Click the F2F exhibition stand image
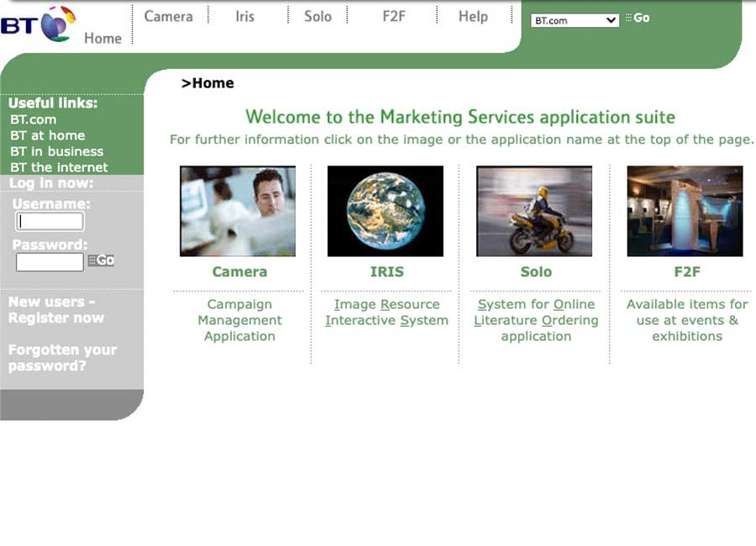The height and width of the screenshot is (546, 756). [685, 210]
